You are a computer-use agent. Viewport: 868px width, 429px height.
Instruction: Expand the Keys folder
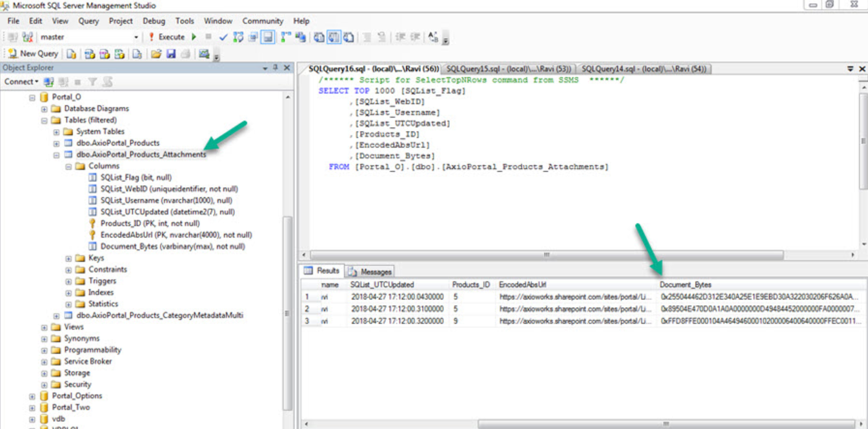pos(68,259)
